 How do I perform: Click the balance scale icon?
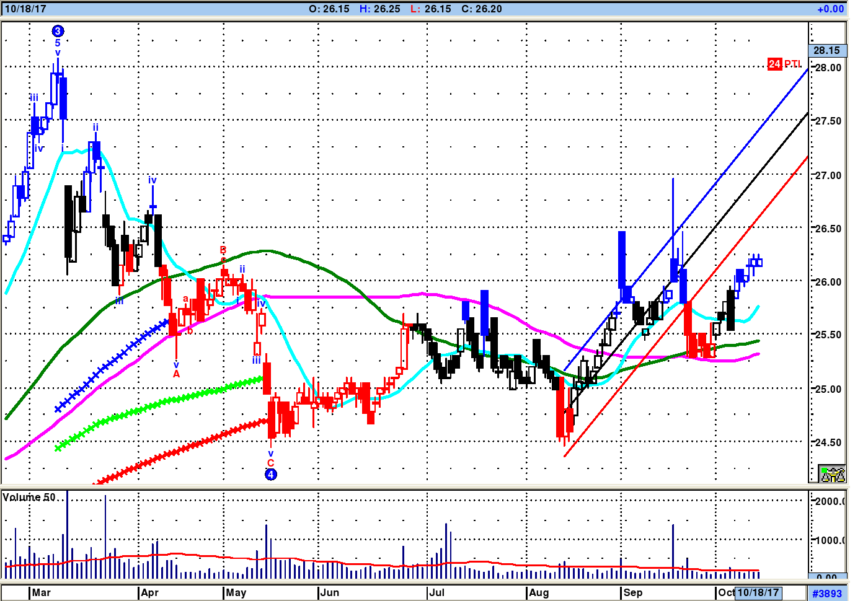point(832,474)
